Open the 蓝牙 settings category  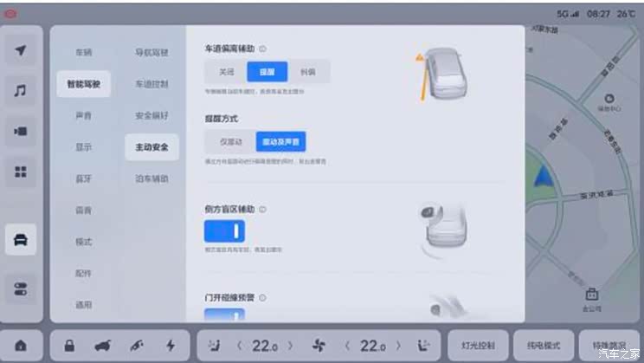click(x=84, y=178)
